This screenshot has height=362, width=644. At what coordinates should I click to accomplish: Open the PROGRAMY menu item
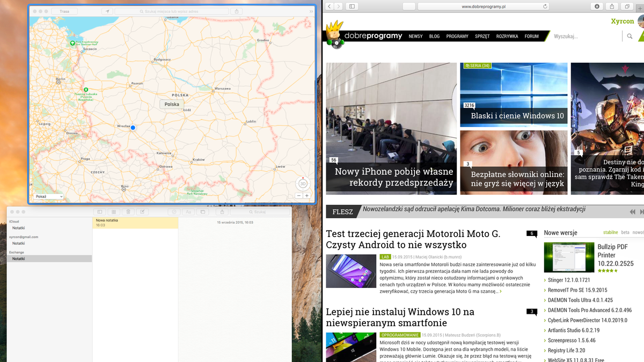[457, 36]
